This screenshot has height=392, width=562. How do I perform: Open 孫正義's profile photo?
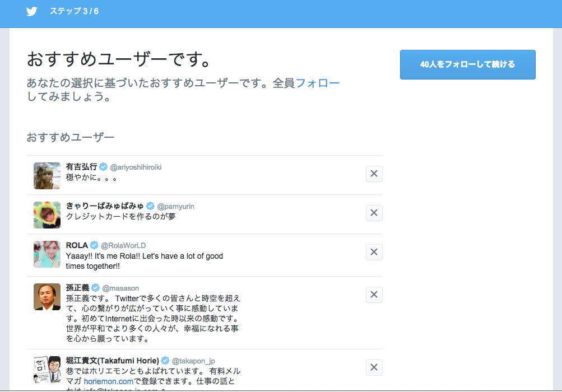(47, 297)
